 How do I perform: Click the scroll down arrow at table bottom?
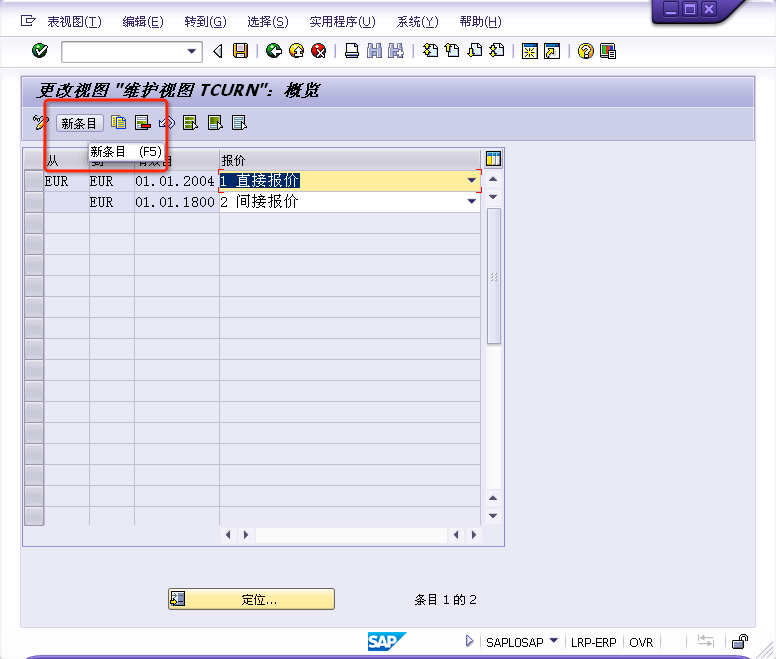pyautogui.click(x=493, y=516)
